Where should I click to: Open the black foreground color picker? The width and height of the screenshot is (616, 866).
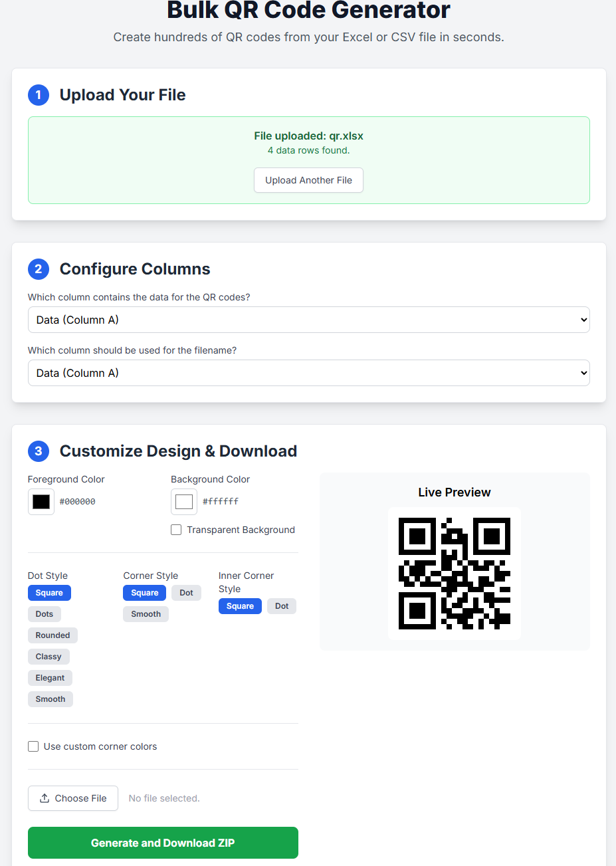(41, 502)
